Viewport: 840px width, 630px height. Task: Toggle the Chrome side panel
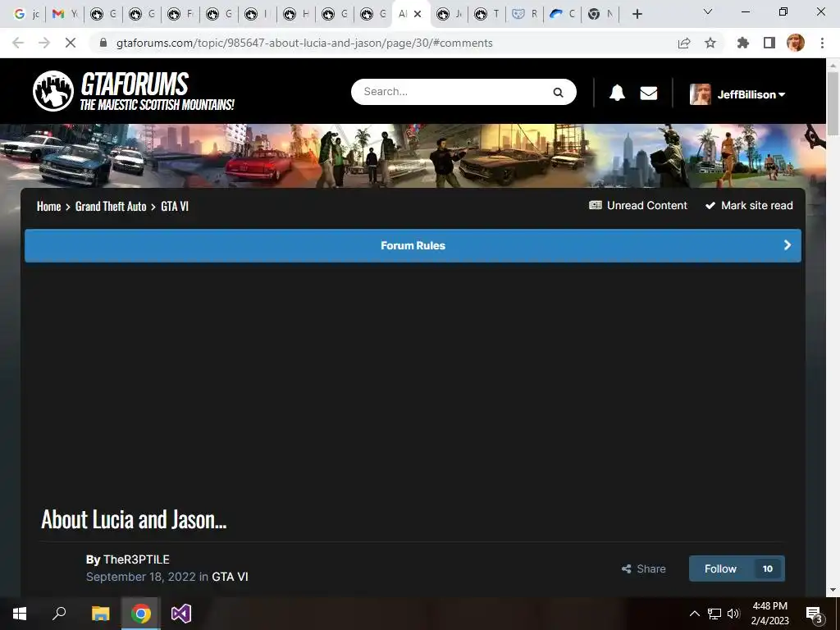[x=769, y=43]
